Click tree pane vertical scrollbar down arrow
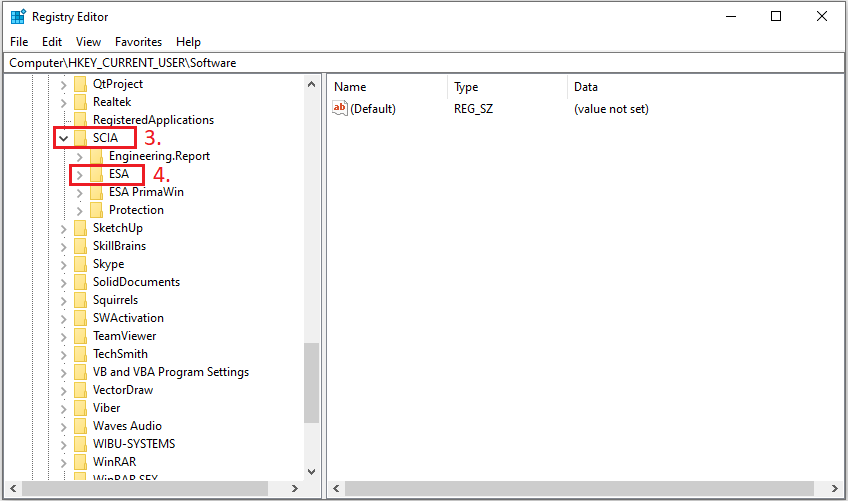This screenshot has width=848, height=501. coord(312,472)
